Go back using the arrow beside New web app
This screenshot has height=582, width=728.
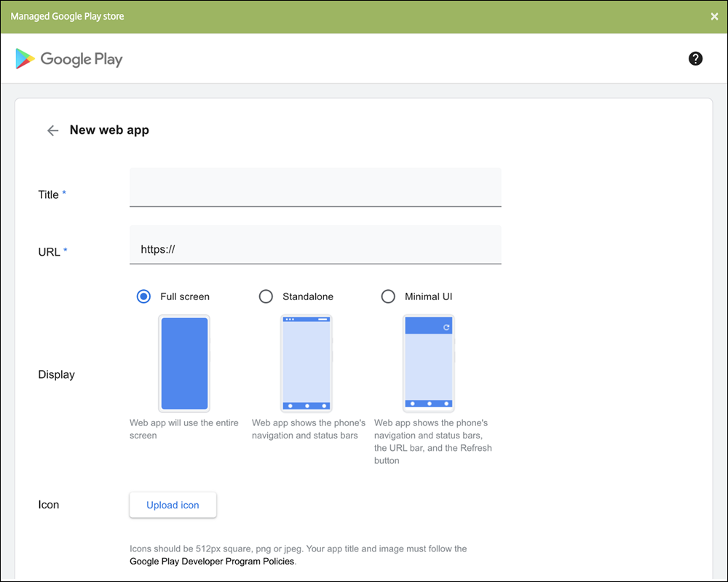click(x=52, y=130)
